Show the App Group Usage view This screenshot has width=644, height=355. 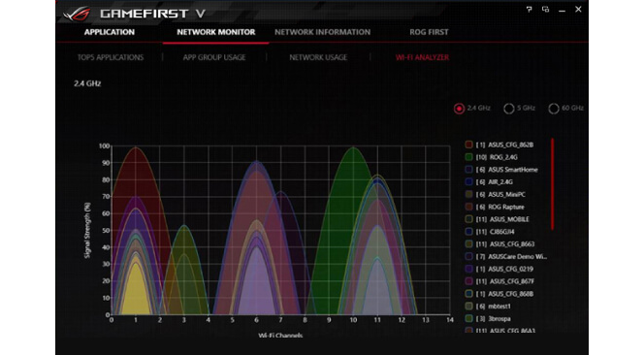coord(214,57)
